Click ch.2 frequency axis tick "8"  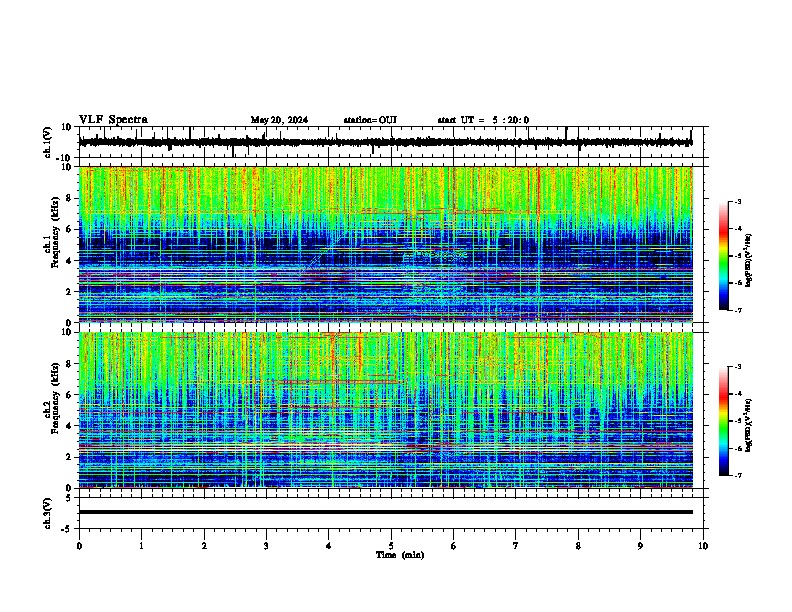(69, 364)
